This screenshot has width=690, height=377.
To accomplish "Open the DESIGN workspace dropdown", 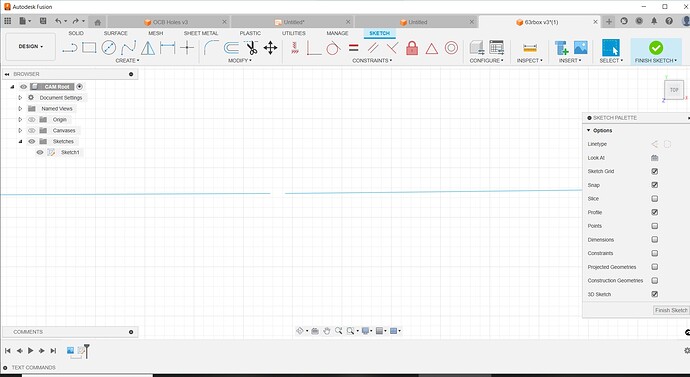I will click(x=30, y=47).
